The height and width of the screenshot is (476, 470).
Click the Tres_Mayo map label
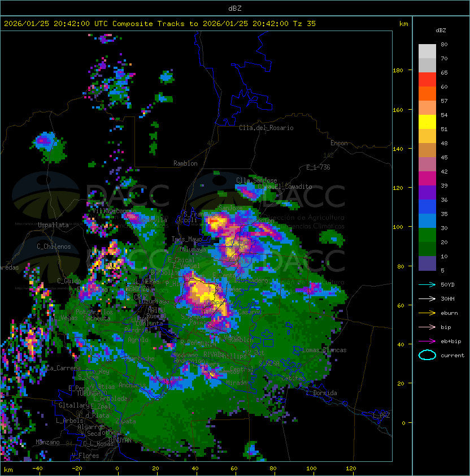click(x=186, y=239)
